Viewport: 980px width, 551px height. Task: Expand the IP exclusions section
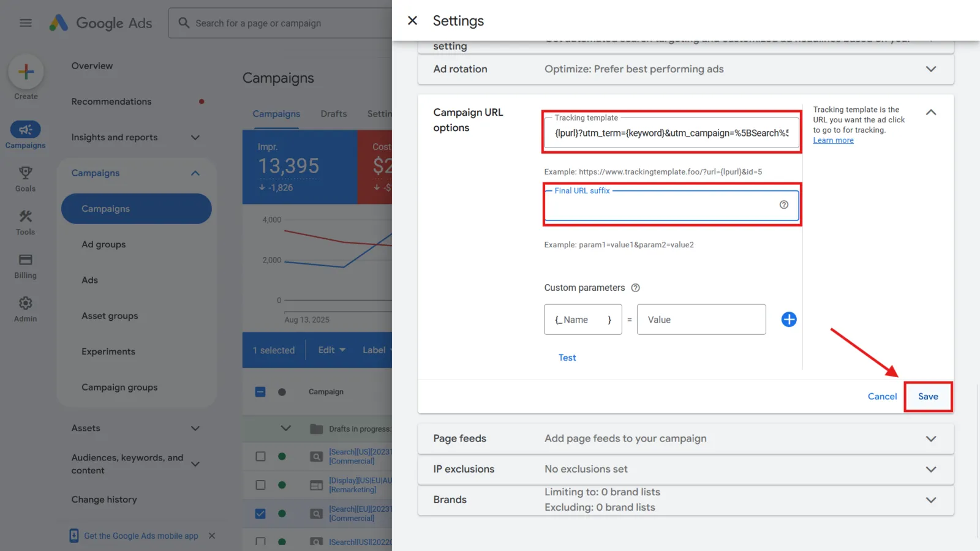tap(930, 470)
